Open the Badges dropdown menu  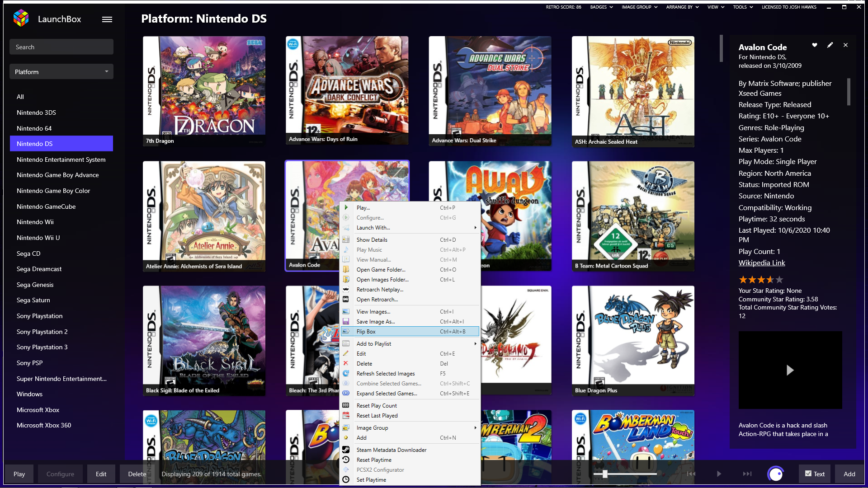[602, 7]
